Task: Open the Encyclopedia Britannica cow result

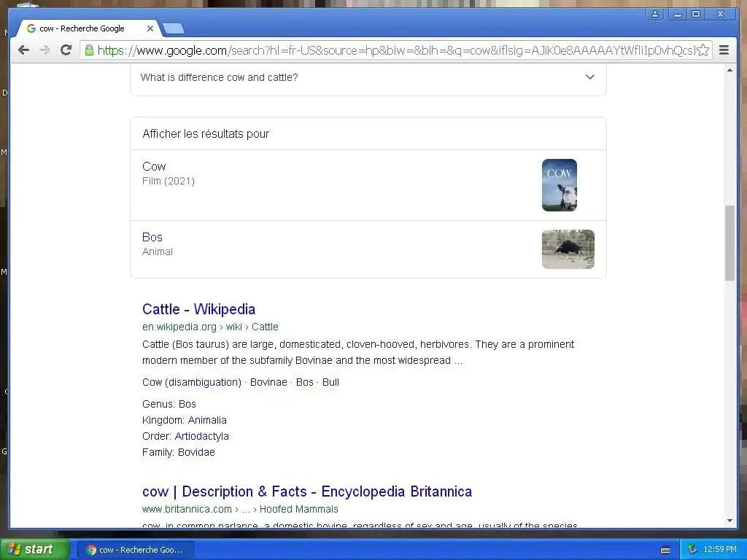Action: (x=307, y=491)
